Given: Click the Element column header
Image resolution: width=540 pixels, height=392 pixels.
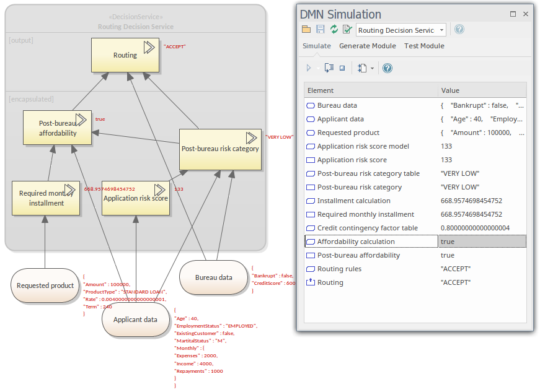Looking at the screenshot, I should tap(370, 90).
